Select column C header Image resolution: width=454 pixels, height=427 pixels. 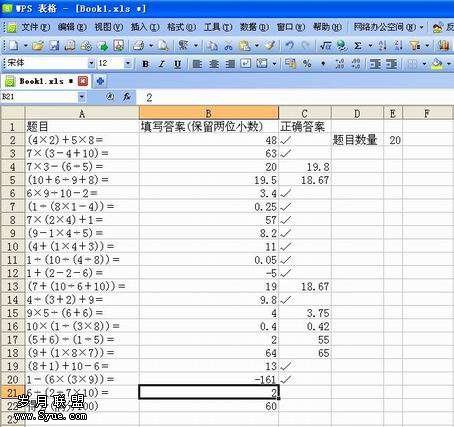(x=304, y=113)
